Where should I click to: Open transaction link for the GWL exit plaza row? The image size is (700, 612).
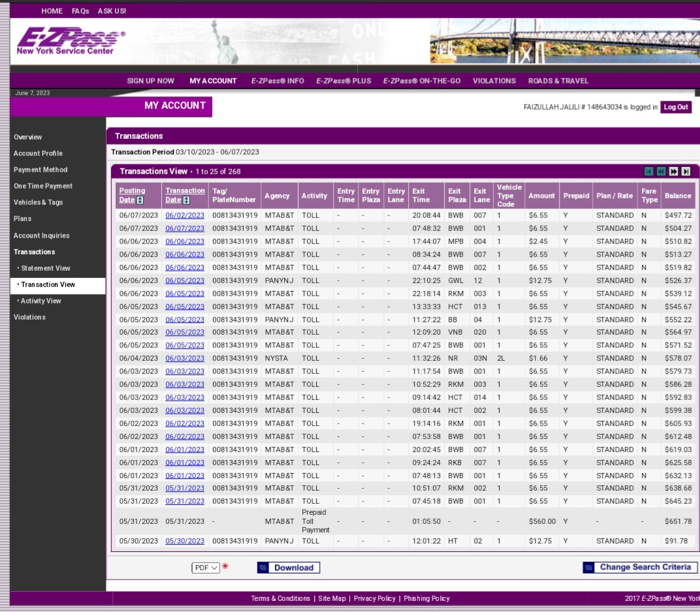[x=185, y=281]
